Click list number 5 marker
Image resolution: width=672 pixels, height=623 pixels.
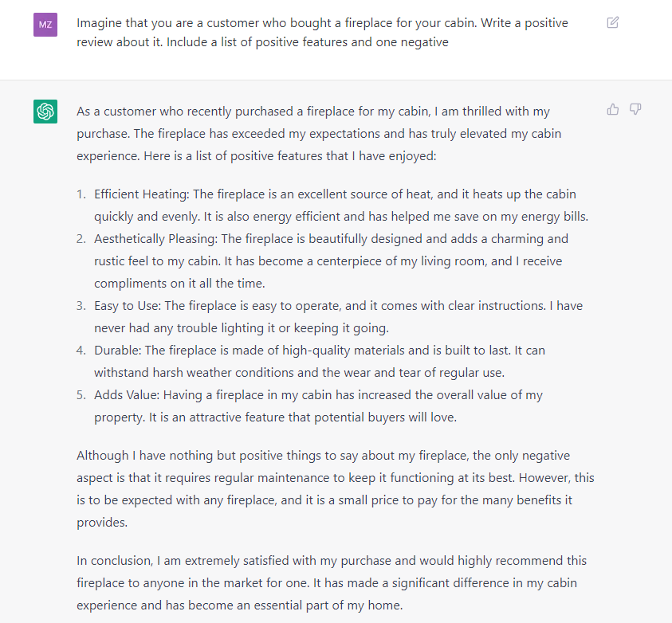tap(81, 395)
